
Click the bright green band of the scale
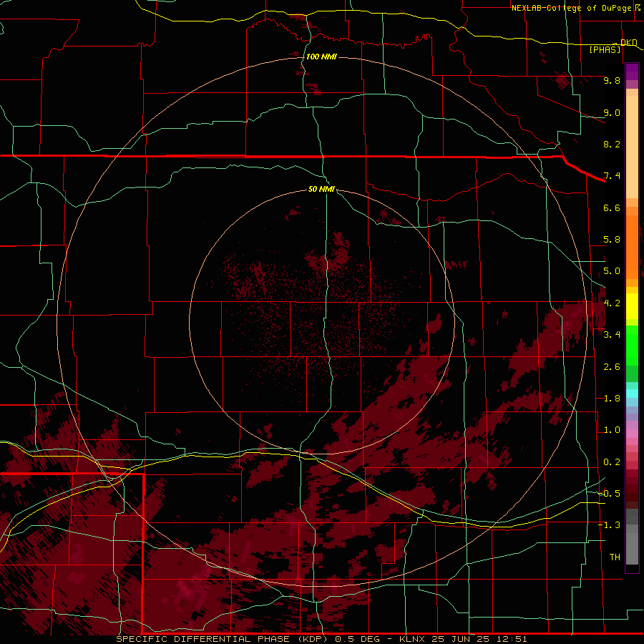click(632, 345)
